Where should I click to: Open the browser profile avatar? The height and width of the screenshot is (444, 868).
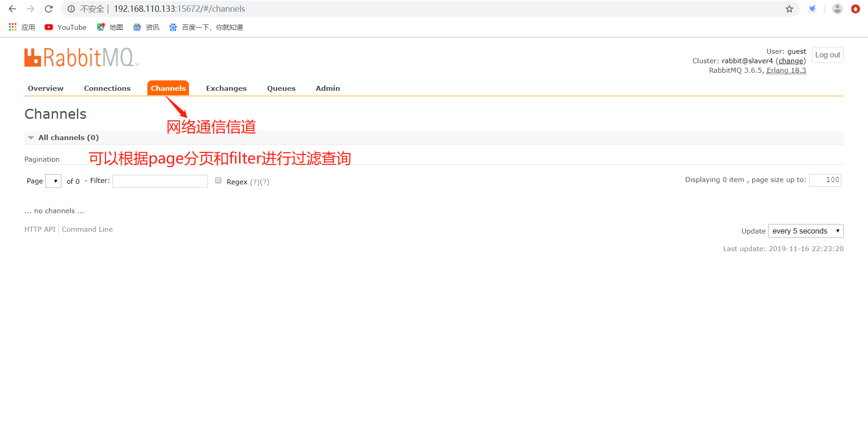pyautogui.click(x=837, y=9)
